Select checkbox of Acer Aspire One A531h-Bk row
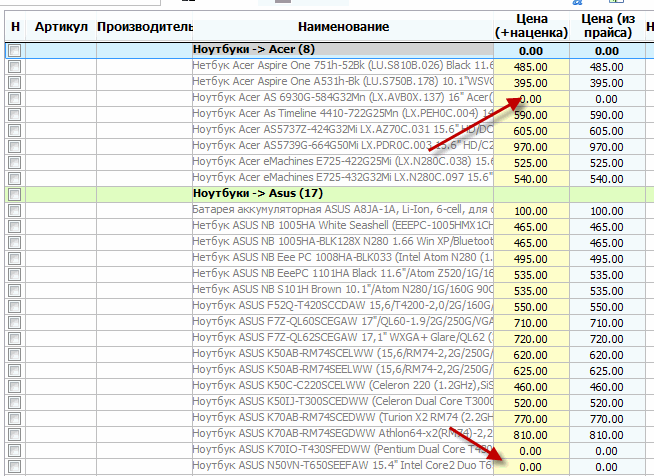Viewport: 654px width, 476px height. 15,83
